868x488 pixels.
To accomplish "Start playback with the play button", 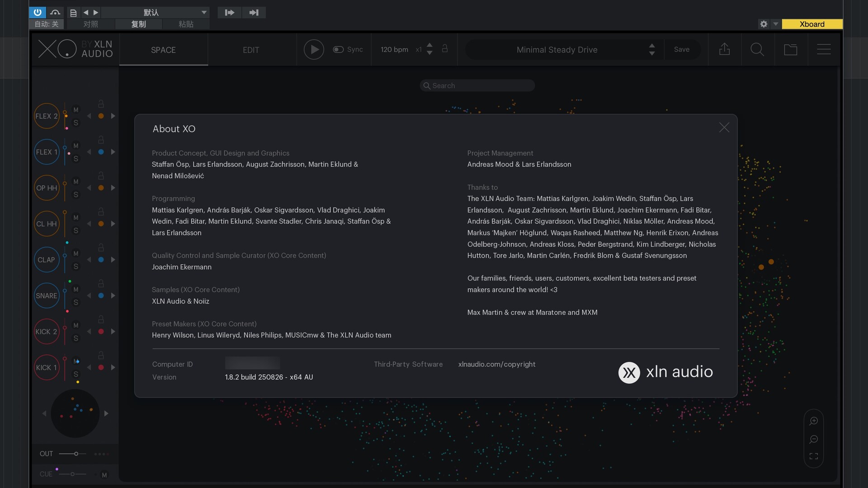I will [x=314, y=50].
